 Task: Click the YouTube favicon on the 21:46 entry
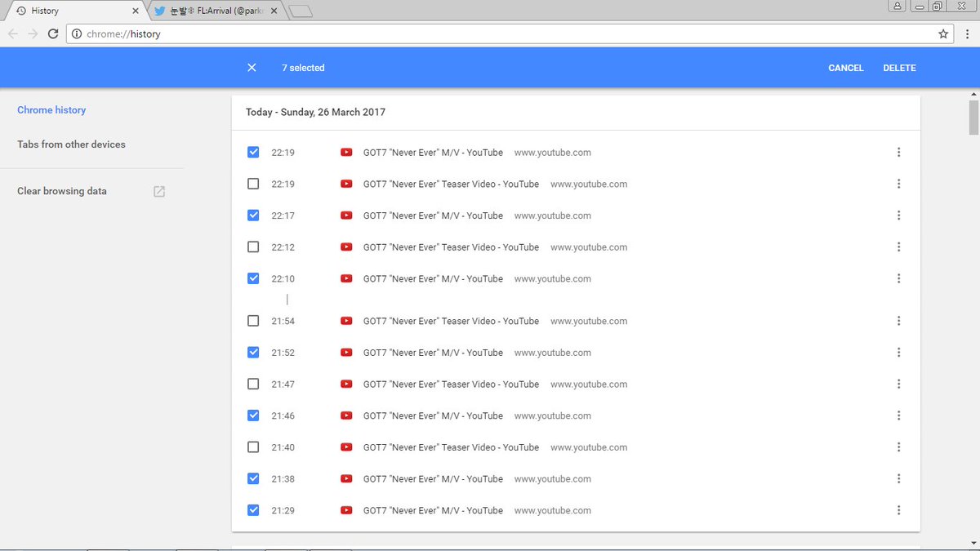click(346, 415)
